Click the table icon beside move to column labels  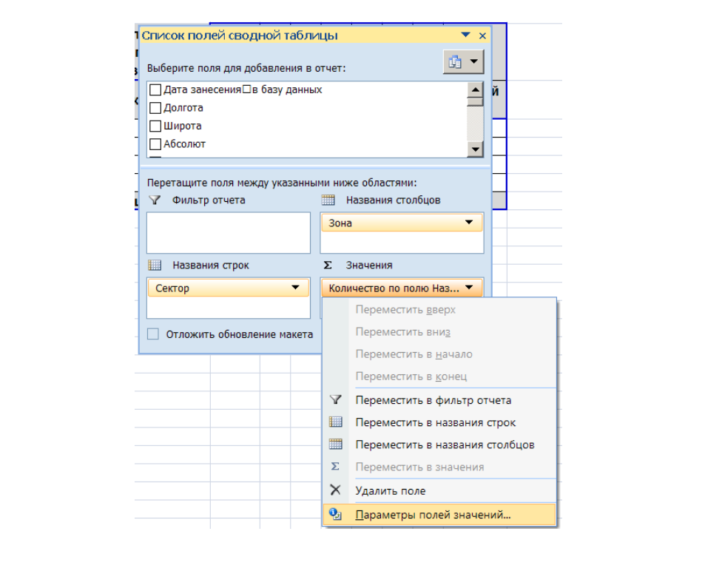[336, 445]
